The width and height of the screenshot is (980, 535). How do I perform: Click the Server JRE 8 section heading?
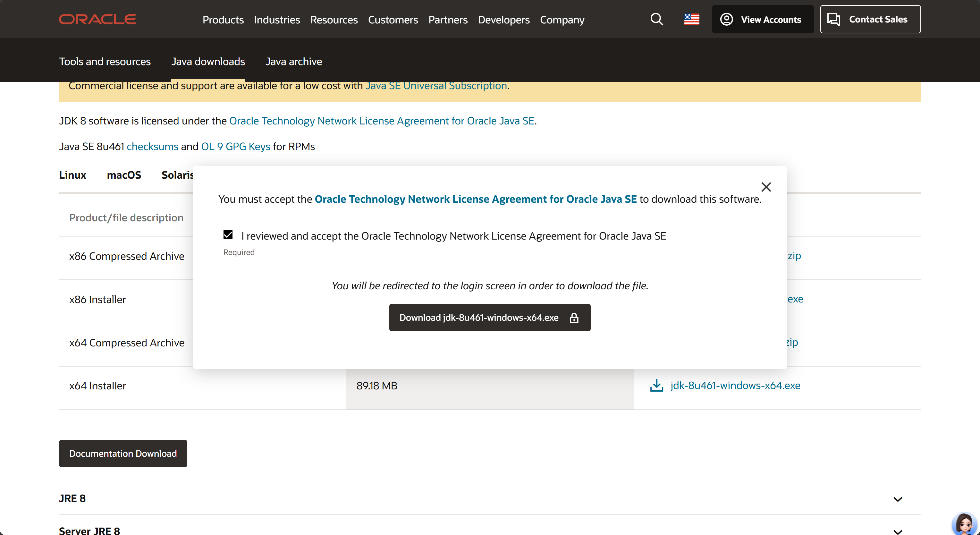(x=89, y=531)
